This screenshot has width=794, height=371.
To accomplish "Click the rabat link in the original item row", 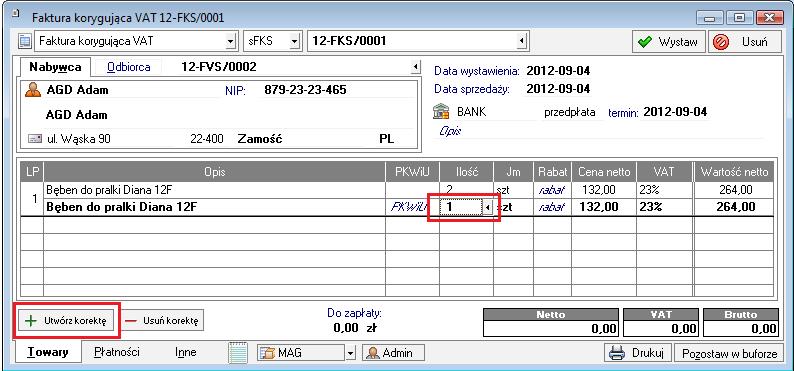I will click(x=552, y=190).
